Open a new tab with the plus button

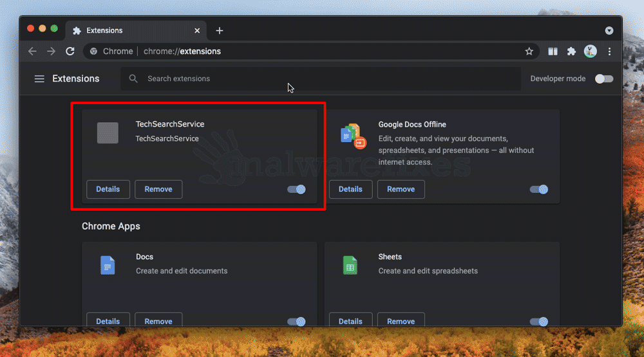(220, 30)
